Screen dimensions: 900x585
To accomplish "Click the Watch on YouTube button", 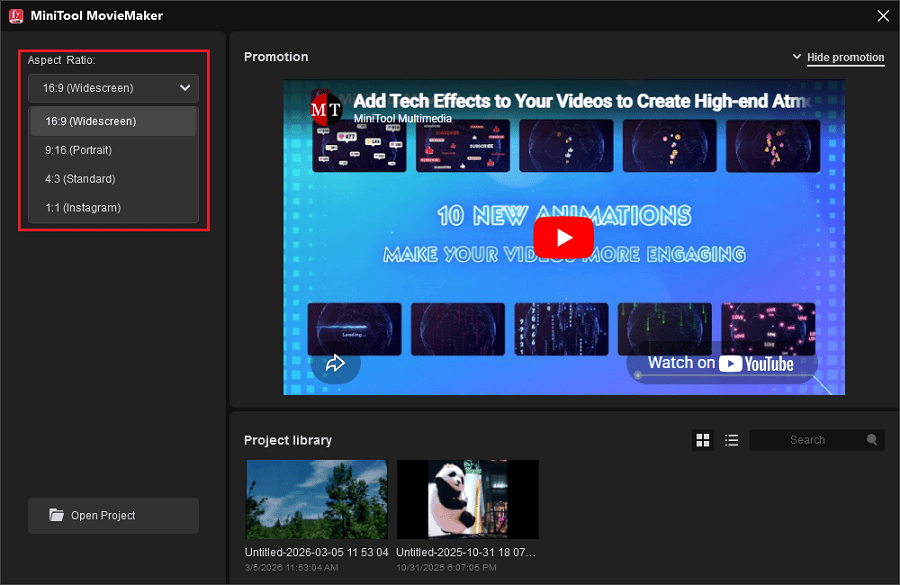I will pos(722,363).
